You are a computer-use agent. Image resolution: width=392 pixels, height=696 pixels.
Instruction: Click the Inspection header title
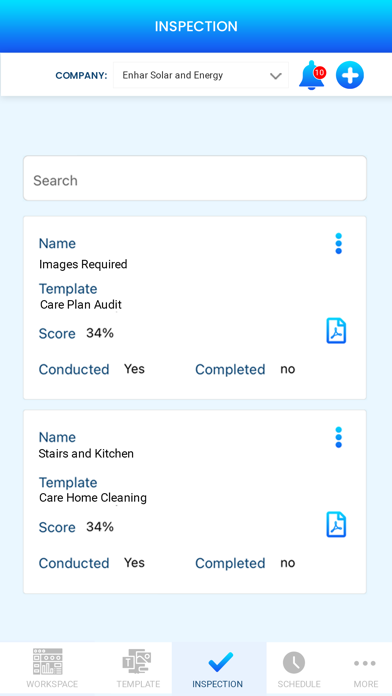point(196,26)
